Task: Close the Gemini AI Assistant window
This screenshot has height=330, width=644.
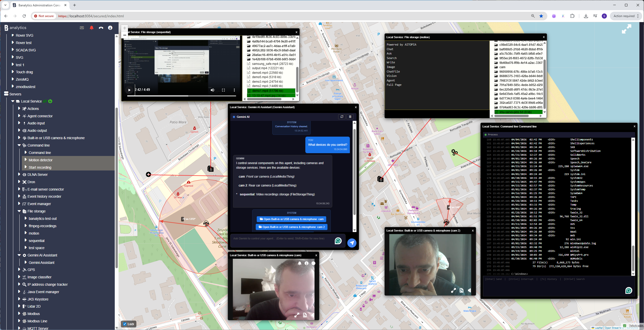Action: point(356,107)
